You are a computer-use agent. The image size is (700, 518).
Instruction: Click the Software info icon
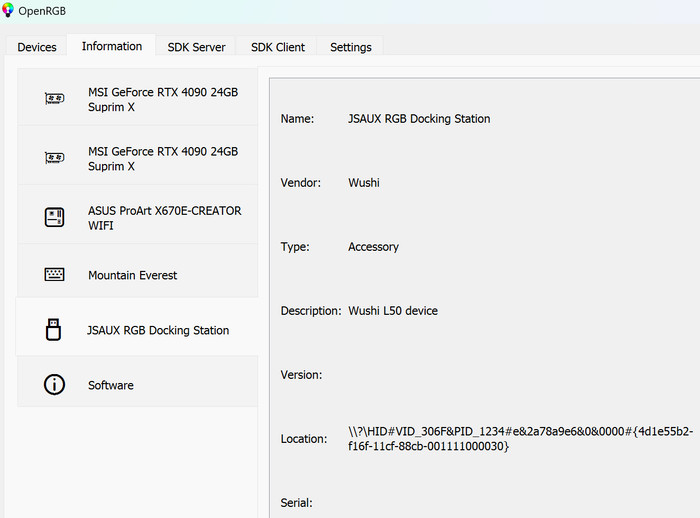54,384
